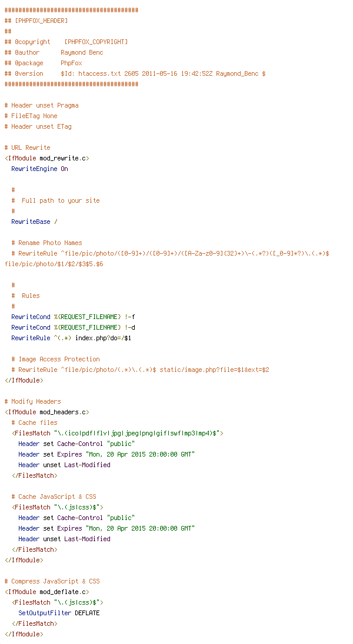Screen dimensions: 353x644
Task: Click the '@author Raymond Benc' header line
Action: tap(54, 52)
